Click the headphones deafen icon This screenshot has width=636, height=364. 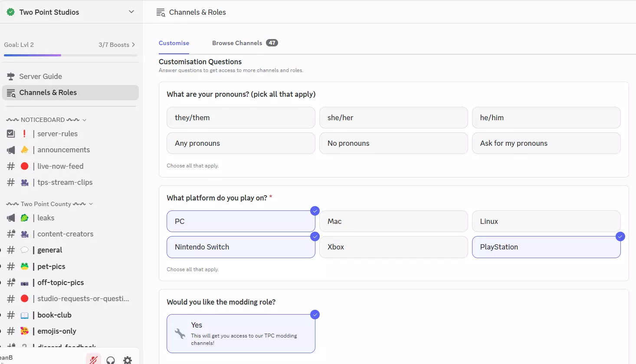click(x=111, y=360)
